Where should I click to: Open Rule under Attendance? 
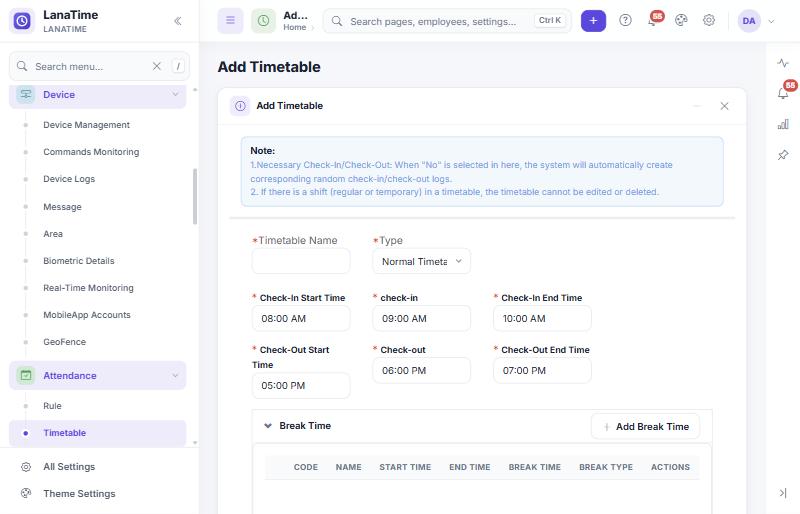coord(52,406)
